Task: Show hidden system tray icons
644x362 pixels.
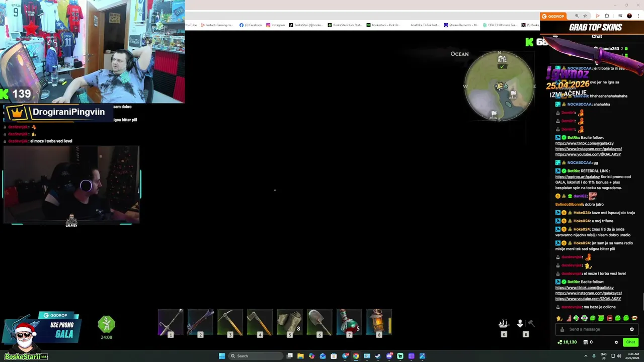Action: tap(586, 356)
